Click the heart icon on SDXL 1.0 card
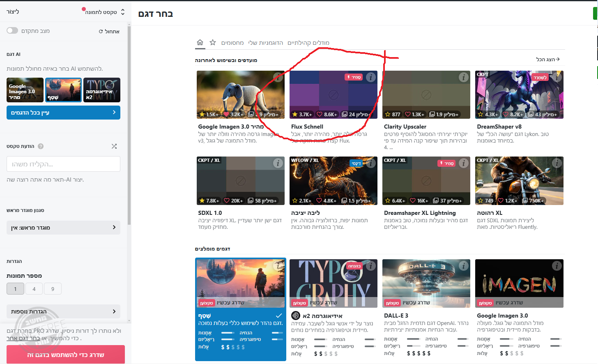 click(x=227, y=200)
